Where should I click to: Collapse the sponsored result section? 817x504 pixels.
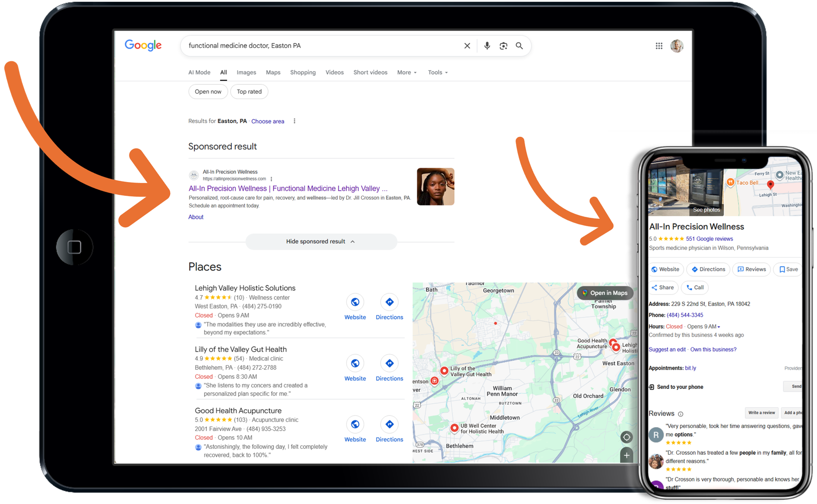click(321, 242)
